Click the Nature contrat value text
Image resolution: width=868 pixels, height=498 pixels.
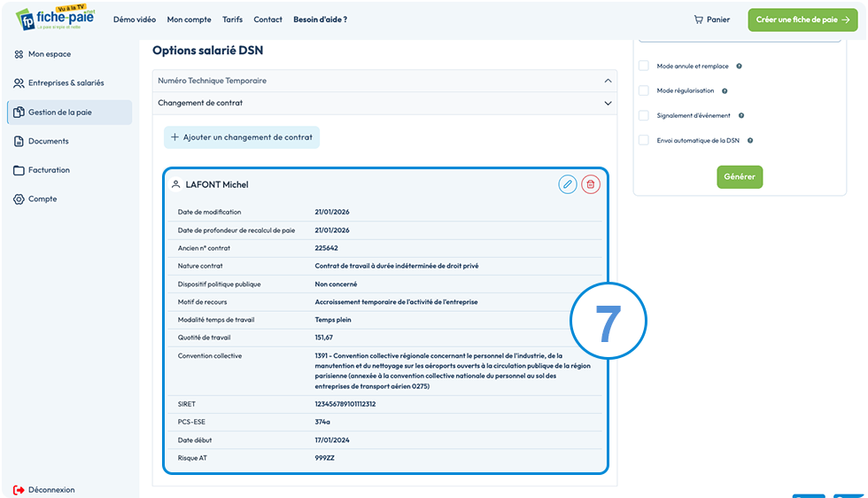(x=397, y=266)
